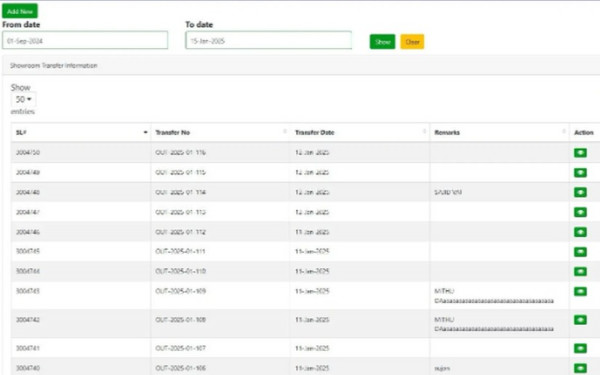The image size is (600, 375).
Task: Click the yellow Clear button
Action: [x=412, y=42]
